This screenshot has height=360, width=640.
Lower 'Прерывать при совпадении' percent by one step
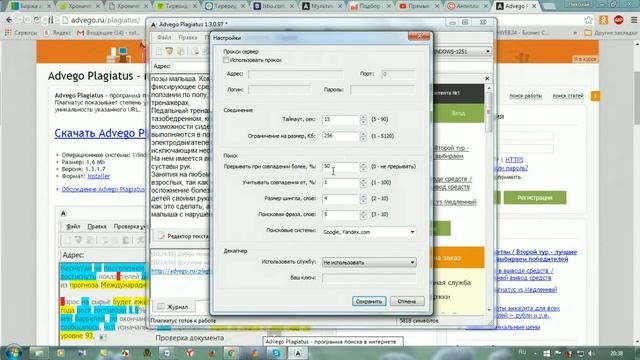tap(363, 169)
